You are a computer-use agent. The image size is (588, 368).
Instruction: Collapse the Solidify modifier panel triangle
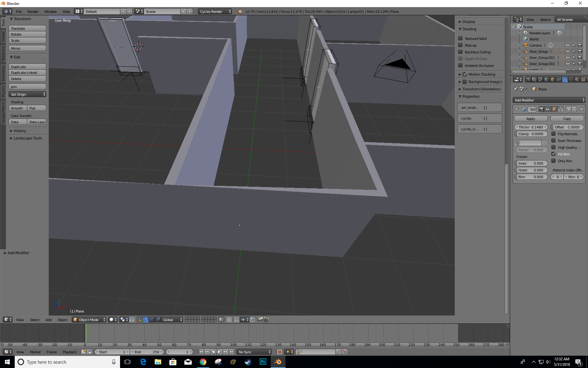[x=517, y=109]
